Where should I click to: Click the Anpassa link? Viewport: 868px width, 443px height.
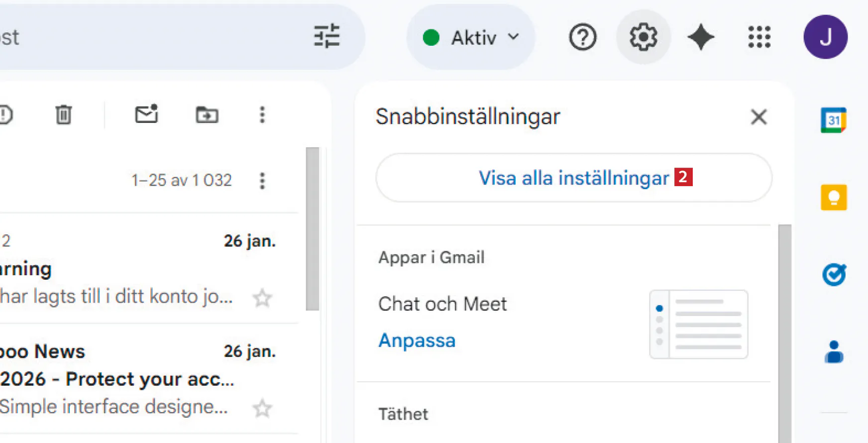pyautogui.click(x=417, y=340)
